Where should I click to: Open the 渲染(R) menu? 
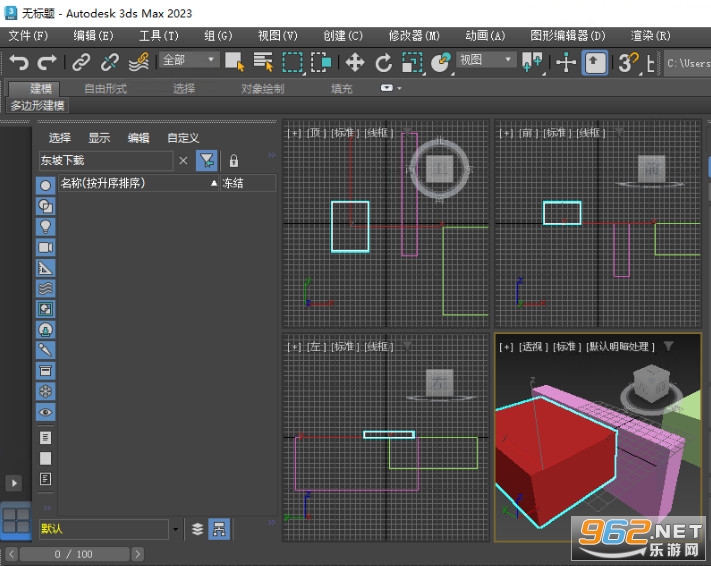pos(650,35)
